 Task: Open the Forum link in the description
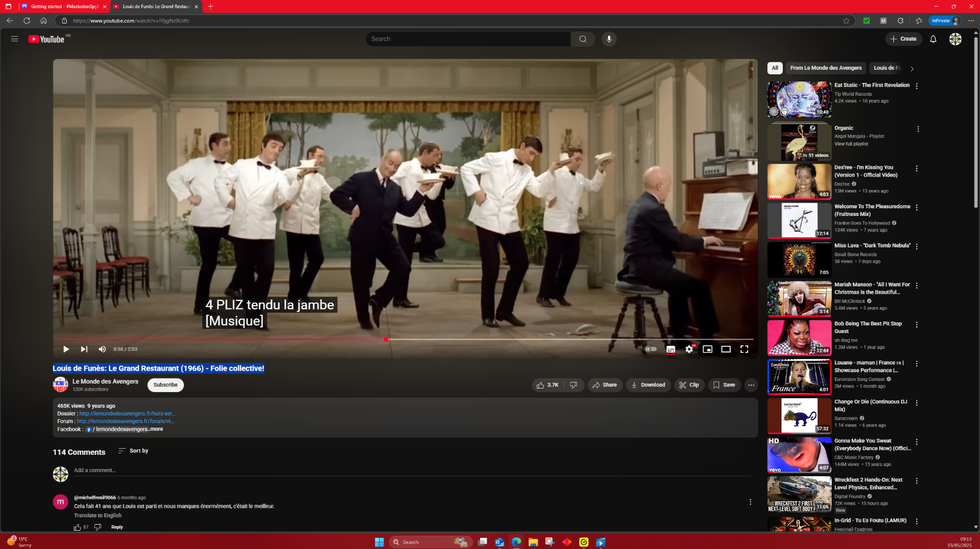point(126,421)
